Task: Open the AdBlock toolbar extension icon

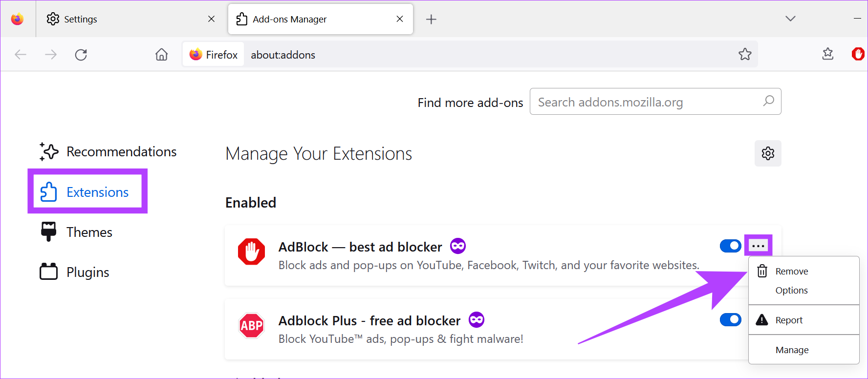Action: point(858,54)
